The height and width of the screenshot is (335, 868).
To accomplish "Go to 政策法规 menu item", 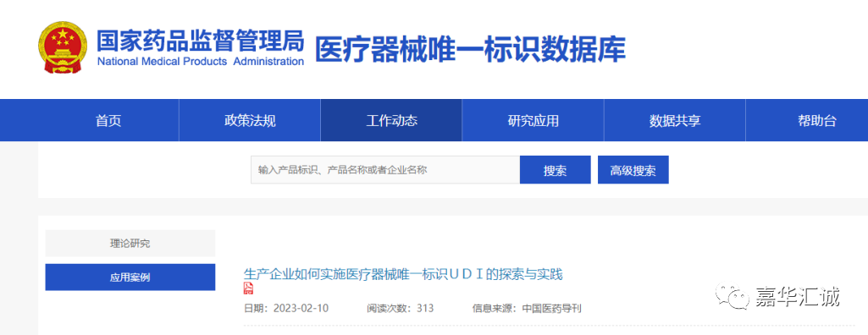I will point(250,120).
